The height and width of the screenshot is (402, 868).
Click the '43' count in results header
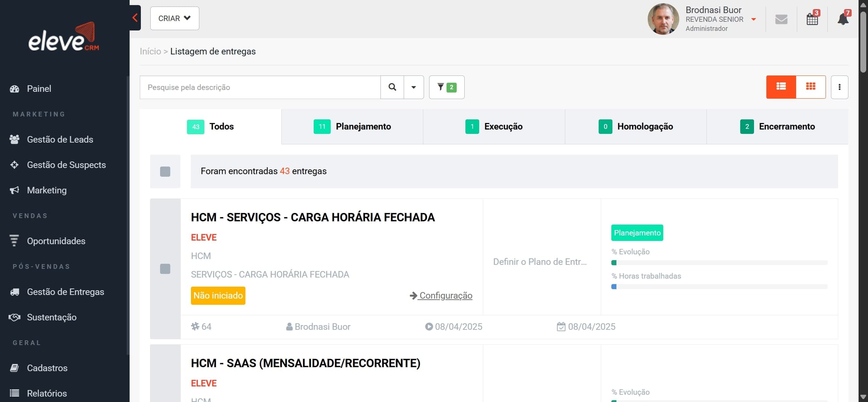point(285,171)
